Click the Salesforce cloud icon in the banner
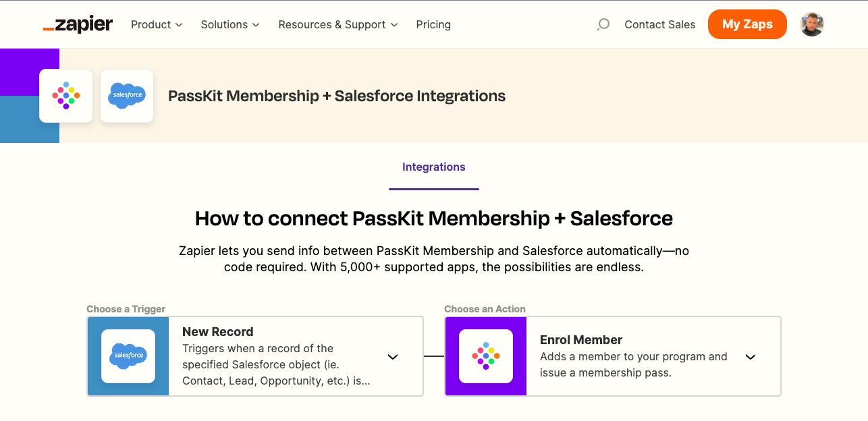Viewport: 868px width, 421px height. point(127,96)
